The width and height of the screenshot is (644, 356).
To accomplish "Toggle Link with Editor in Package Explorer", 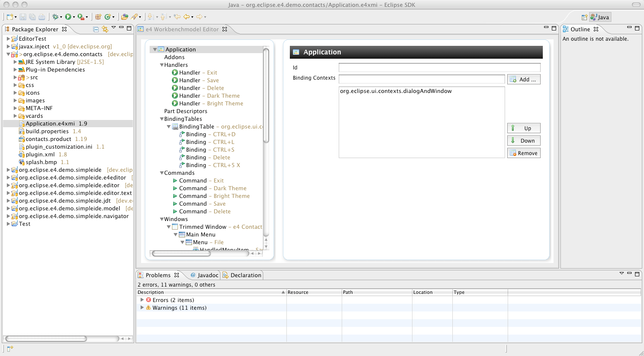I will coord(105,29).
